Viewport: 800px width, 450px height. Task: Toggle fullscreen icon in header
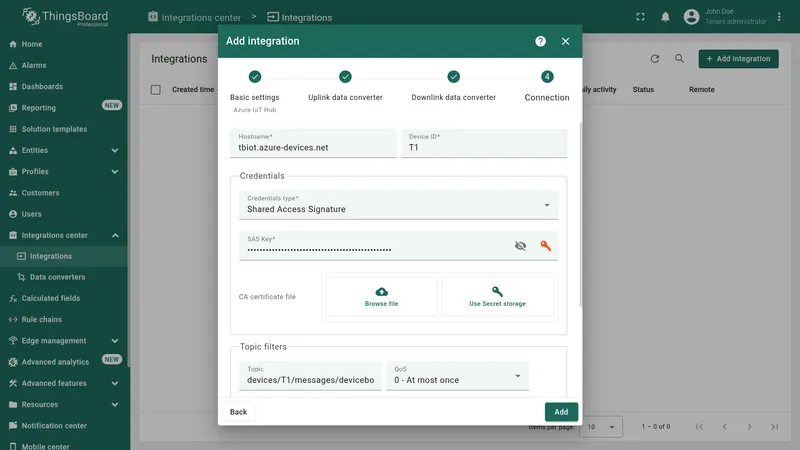point(640,17)
